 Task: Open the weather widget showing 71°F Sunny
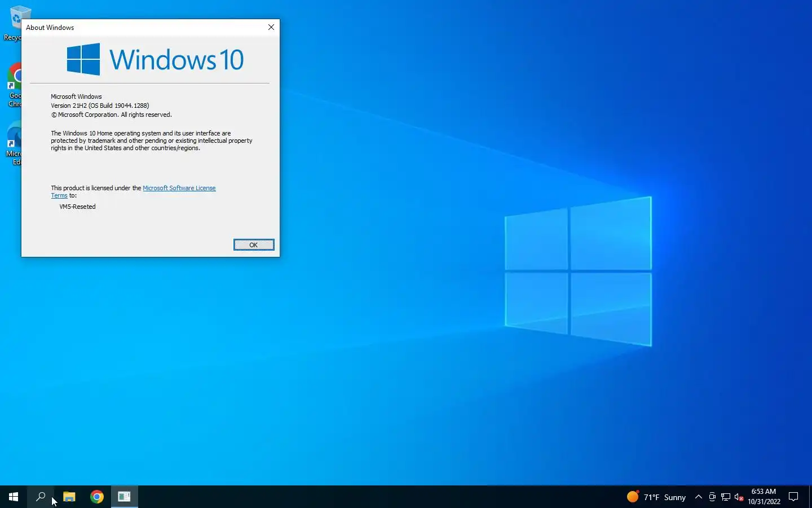click(656, 497)
